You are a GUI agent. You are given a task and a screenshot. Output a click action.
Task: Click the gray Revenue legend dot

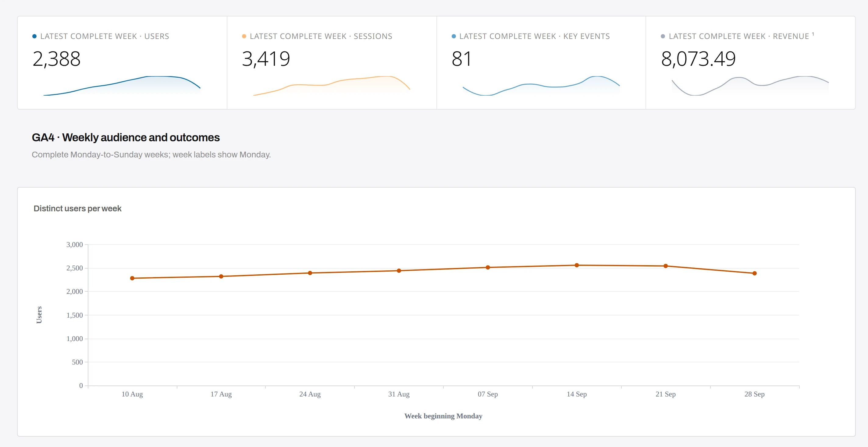663,36
